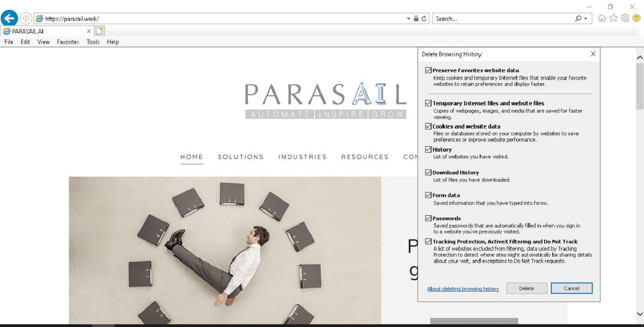Close the PARASAIL.AI tab
This screenshot has width=644, height=327.
(x=89, y=31)
